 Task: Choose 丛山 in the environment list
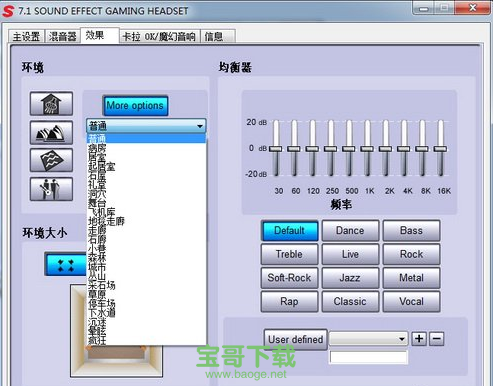pos(146,276)
